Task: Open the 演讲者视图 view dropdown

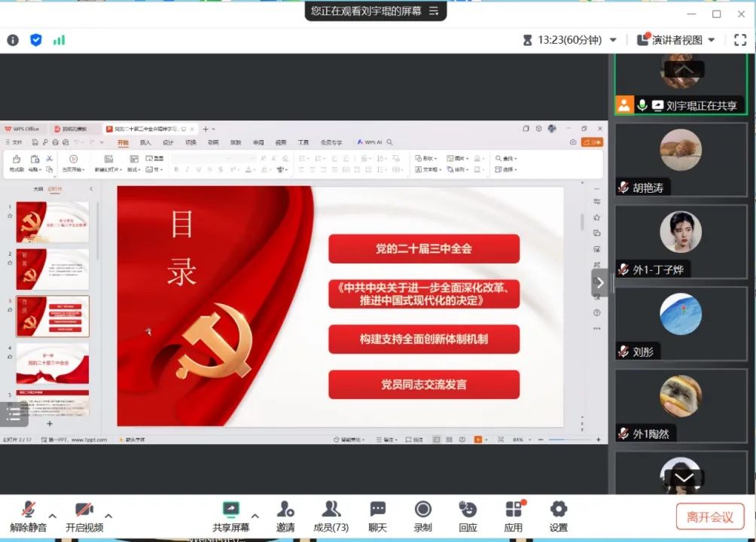Action: click(676, 40)
